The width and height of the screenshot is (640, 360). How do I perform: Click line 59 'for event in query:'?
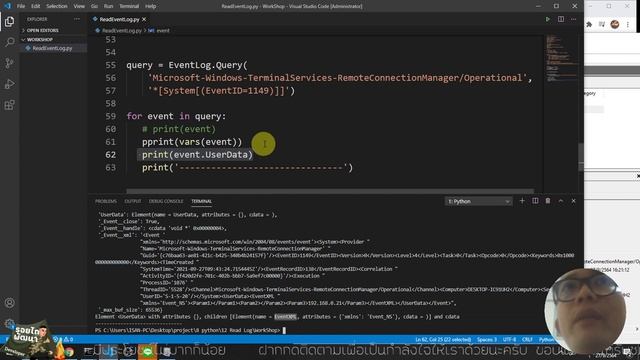pos(176,116)
